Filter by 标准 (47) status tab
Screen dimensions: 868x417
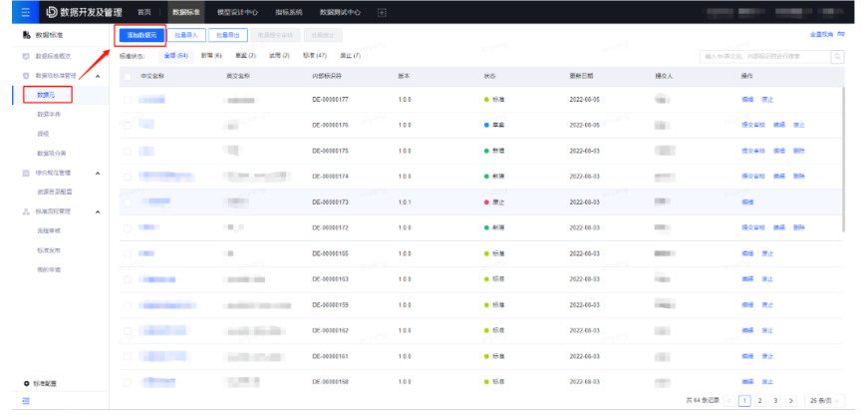[315, 56]
